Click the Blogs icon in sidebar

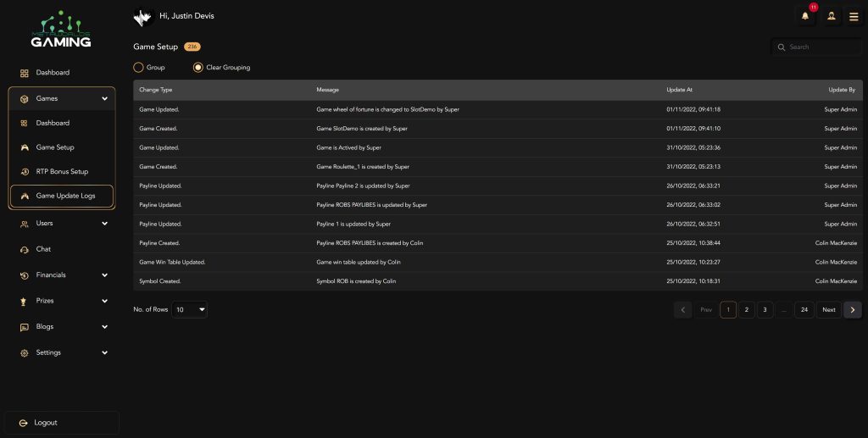(x=25, y=327)
